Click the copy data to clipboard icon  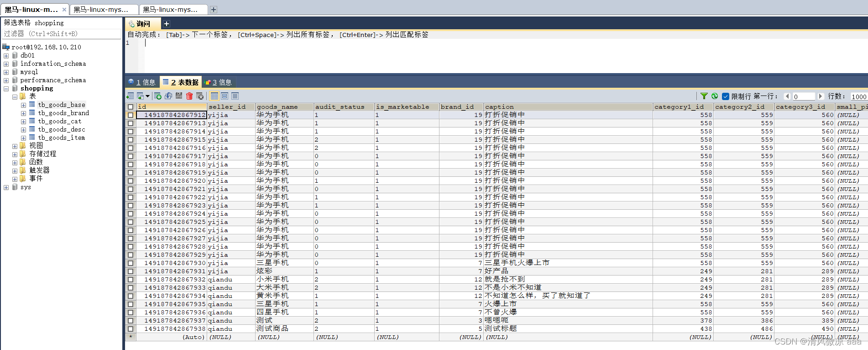(x=140, y=96)
